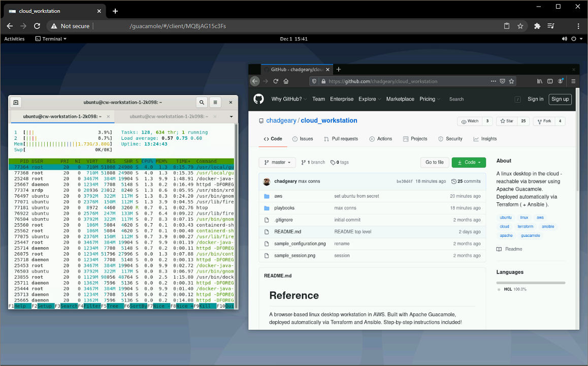Open Chrome's three-dot menu
588x366 pixels.
click(x=578, y=26)
